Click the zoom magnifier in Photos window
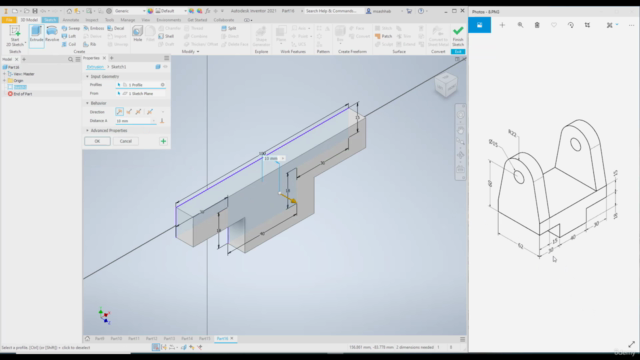 coord(520,25)
